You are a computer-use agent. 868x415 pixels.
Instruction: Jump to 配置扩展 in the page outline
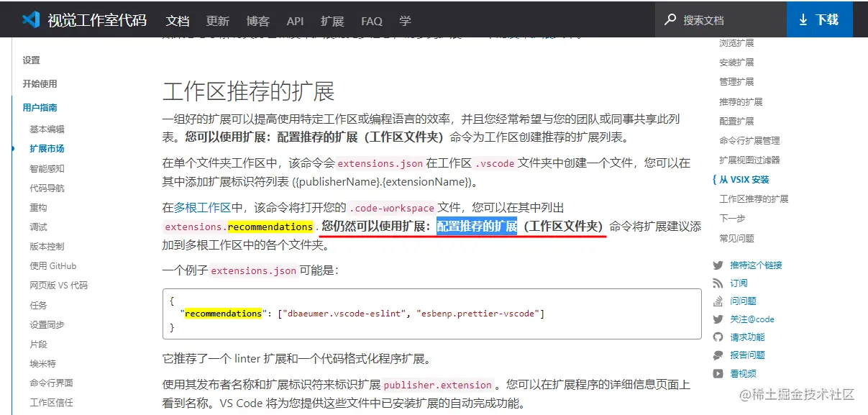736,122
